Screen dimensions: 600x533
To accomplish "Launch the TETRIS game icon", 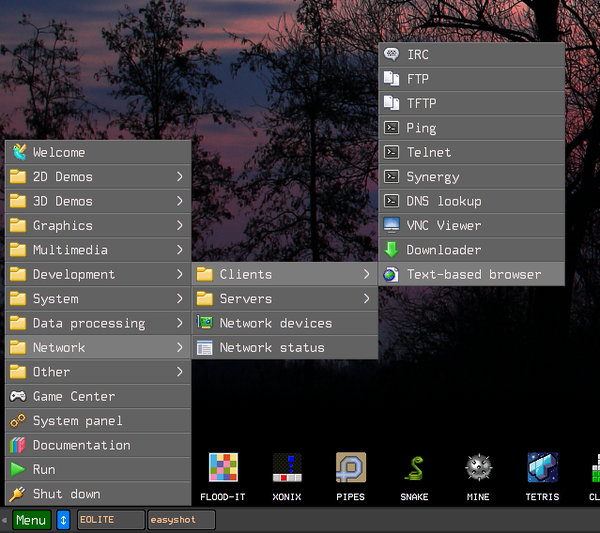I will coord(542,467).
